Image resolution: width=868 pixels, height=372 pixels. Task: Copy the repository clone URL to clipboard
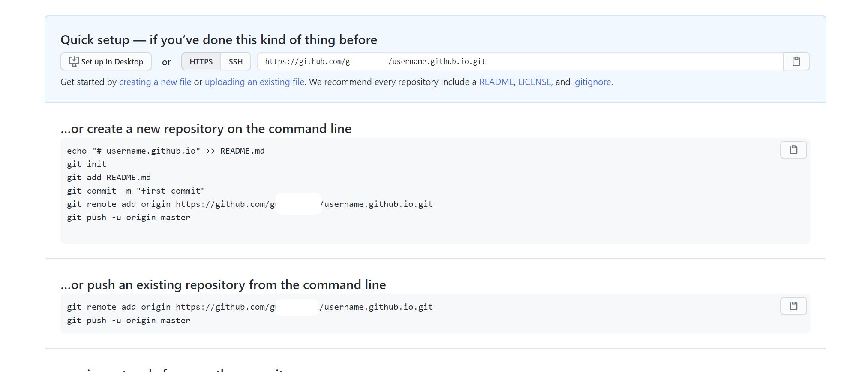point(796,61)
